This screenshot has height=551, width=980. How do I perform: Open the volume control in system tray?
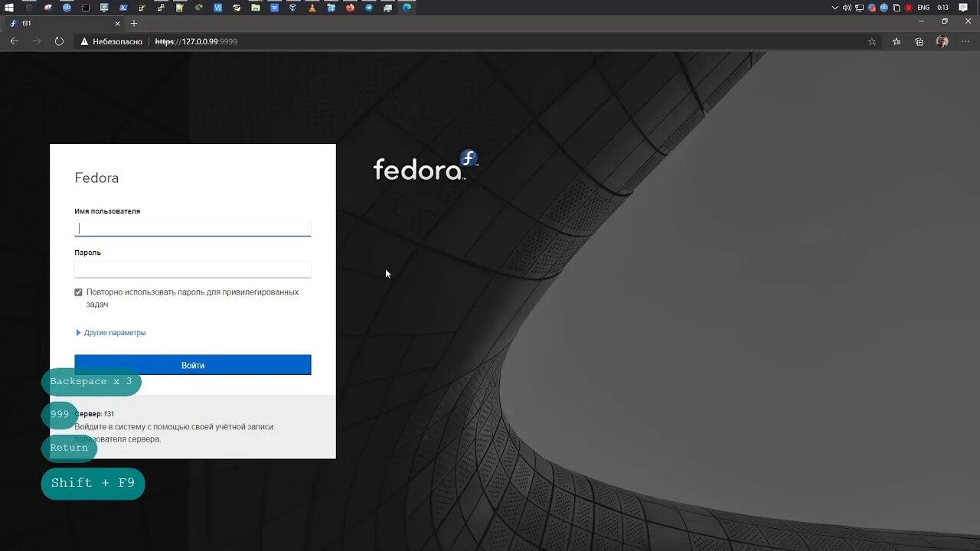click(847, 8)
